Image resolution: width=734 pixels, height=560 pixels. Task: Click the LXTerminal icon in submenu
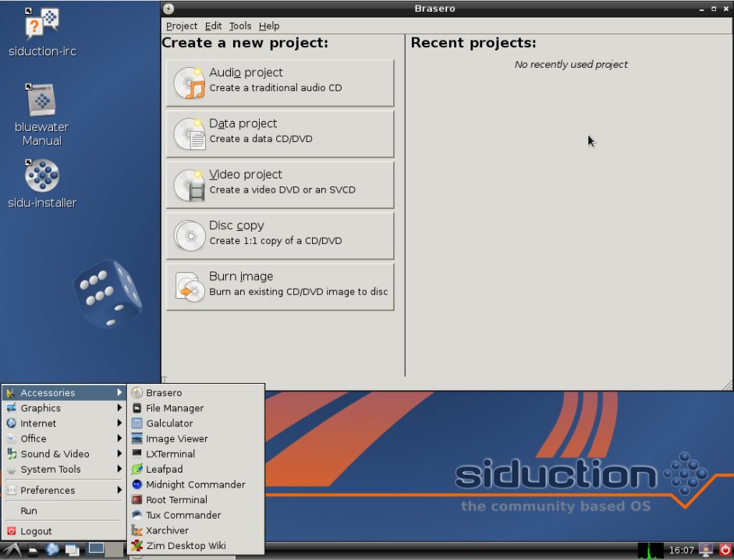137,454
